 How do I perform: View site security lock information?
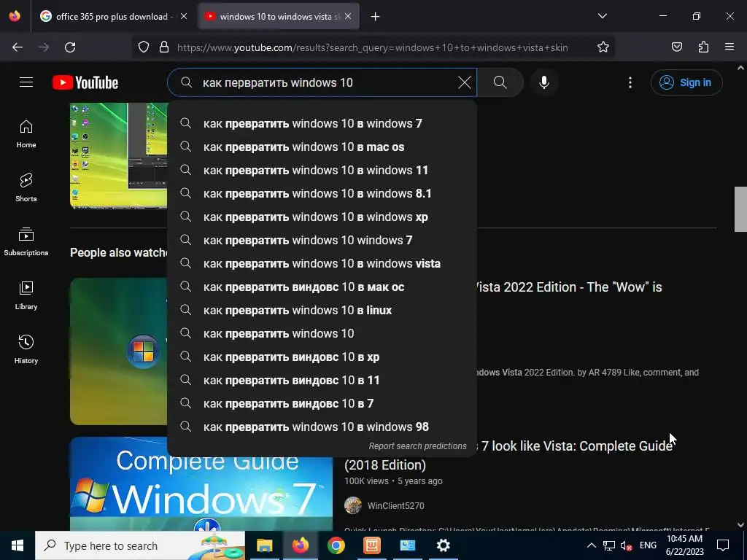(x=164, y=47)
